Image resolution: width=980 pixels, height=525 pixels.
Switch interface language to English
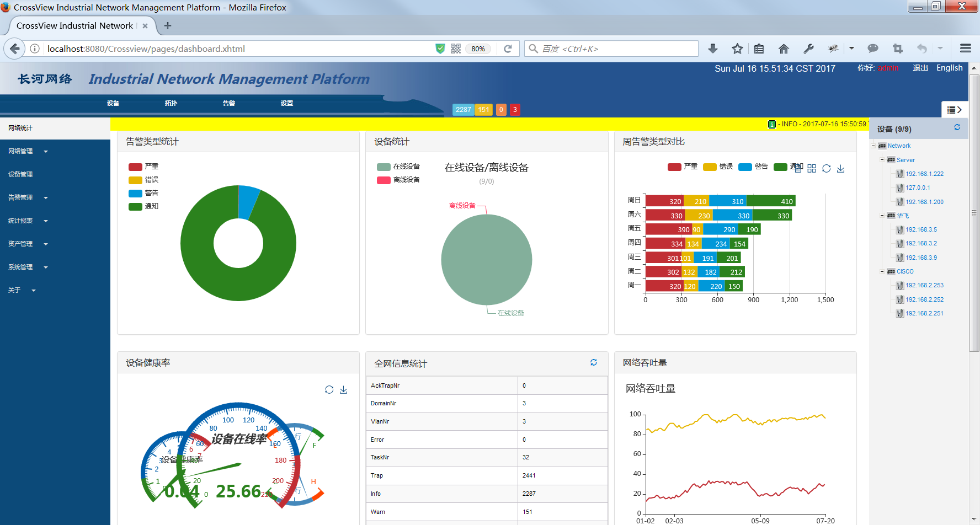tap(949, 68)
